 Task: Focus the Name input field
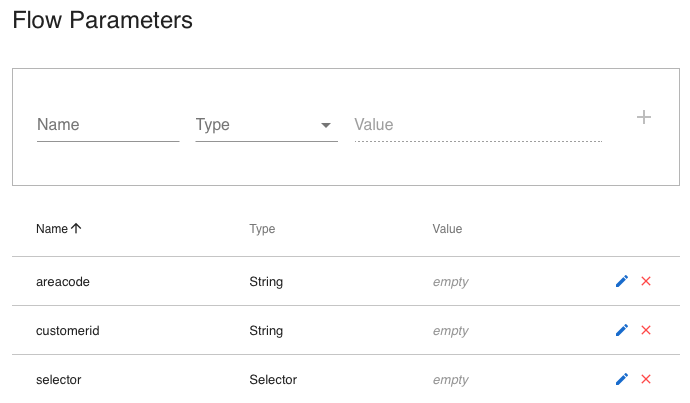coord(107,125)
